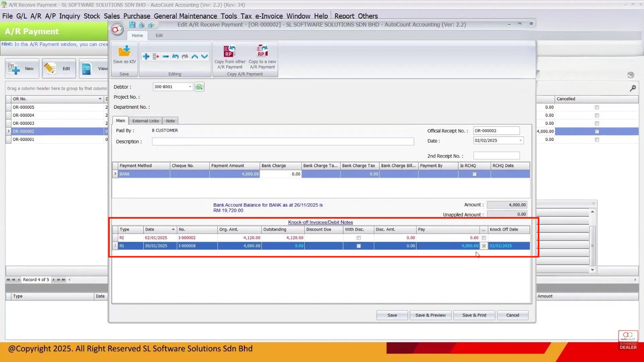Toggle the Is RCHQ checkbox in BANK row
This screenshot has height=362, width=644.
pos(474,174)
